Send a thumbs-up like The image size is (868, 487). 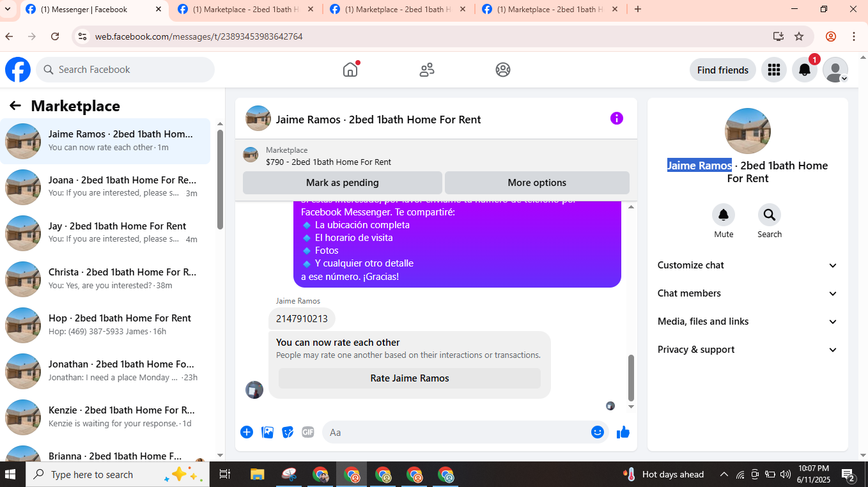[623, 432]
